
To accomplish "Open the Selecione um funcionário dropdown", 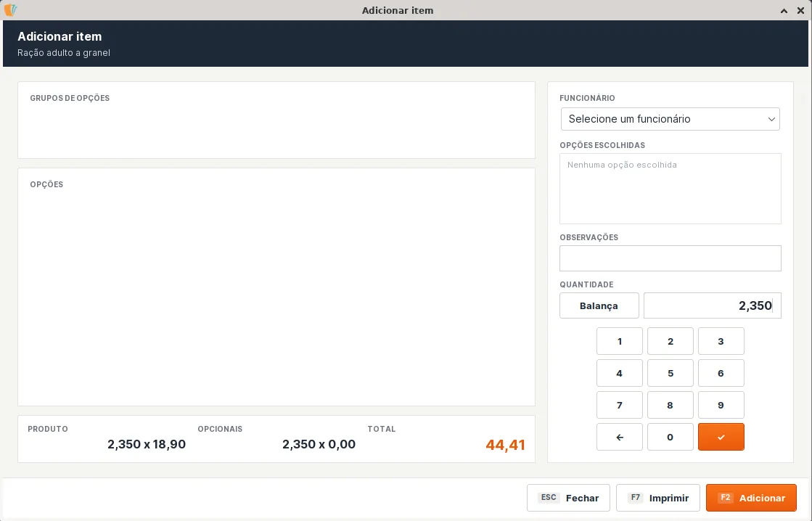I will coord(670,119).
